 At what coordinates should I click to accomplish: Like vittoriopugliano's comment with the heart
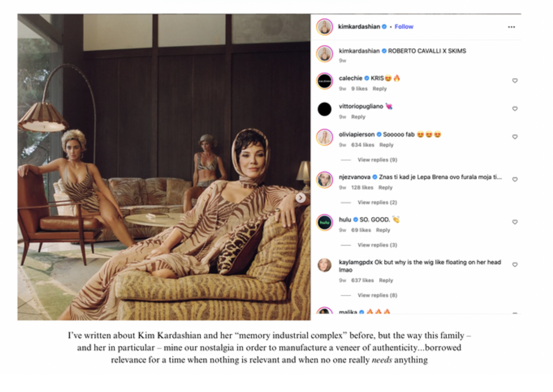(515, 109)
